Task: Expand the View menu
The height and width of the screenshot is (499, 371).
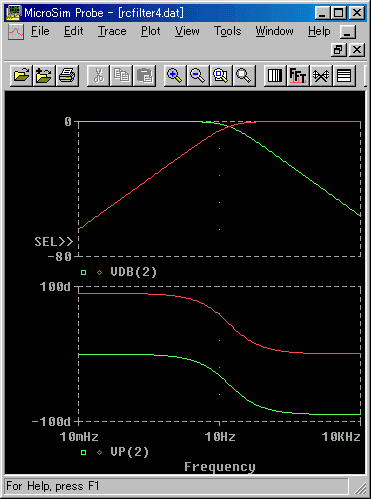Action: click(x=187, y=31)
